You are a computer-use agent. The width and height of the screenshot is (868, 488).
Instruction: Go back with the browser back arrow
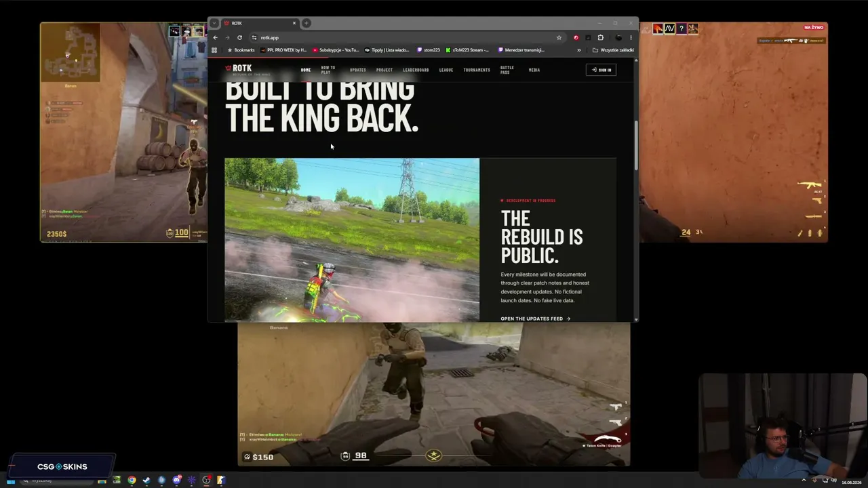[x=216, y=37]
